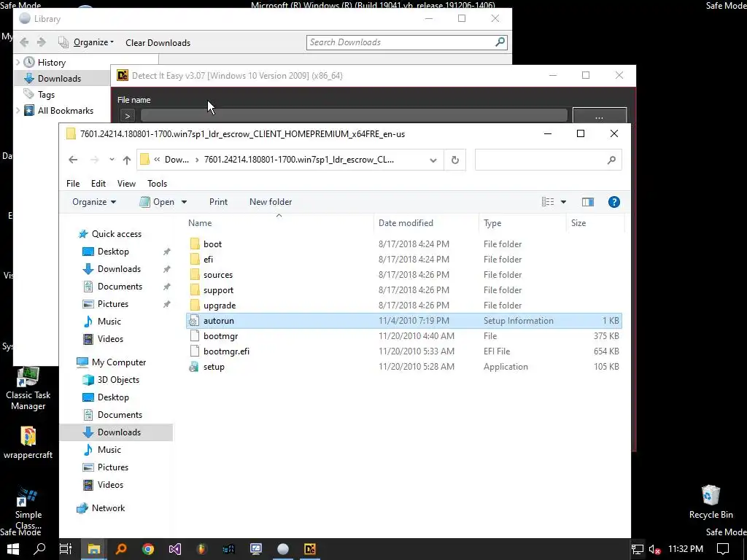Go up one folder level
The width and height of the screenshot is (747, 560).
pyautogui.click(x=127, y=160)
